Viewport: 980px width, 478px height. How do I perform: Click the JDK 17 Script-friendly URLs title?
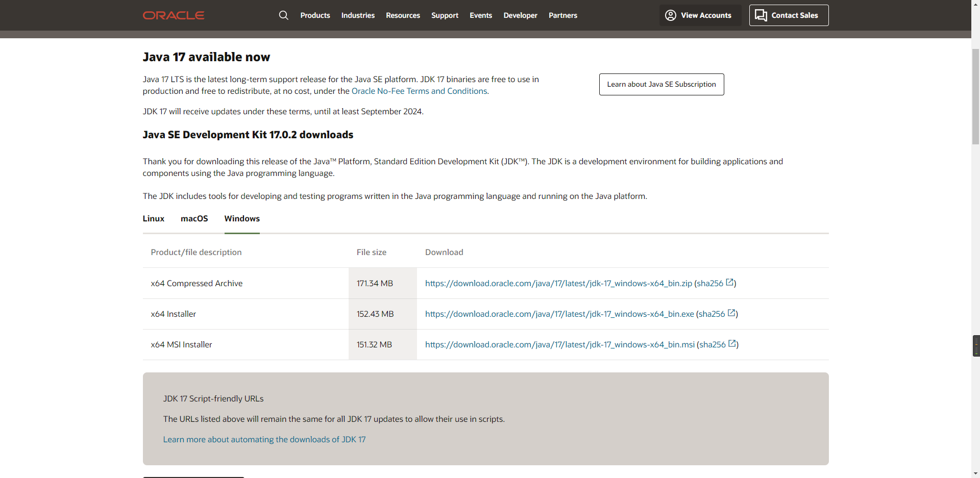pyautogui.click(x=213, y=398)
